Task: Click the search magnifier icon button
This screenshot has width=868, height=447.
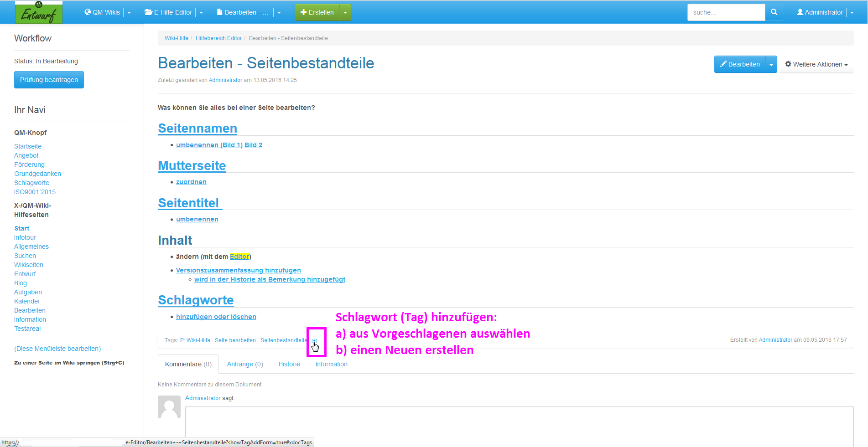Action: coord(774,12)
